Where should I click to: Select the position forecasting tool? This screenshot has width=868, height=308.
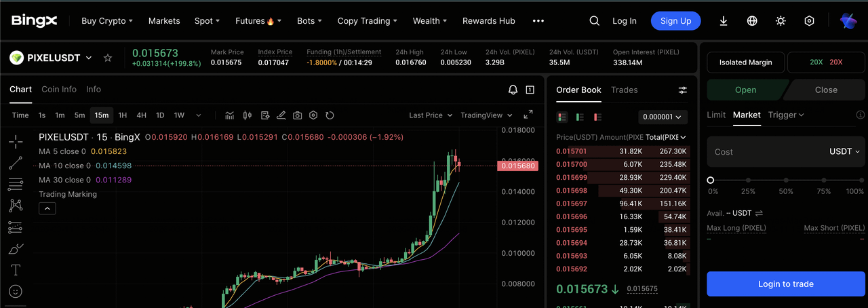[x=16, y=227]
